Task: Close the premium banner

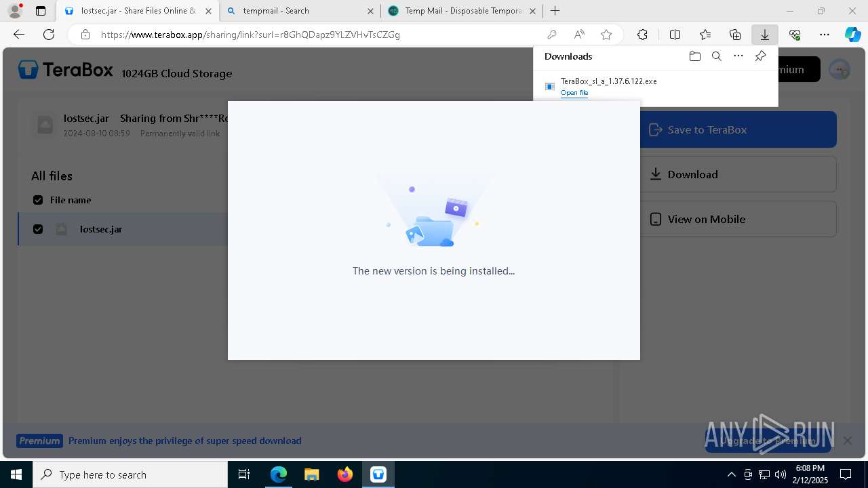Action: (847, 441)
